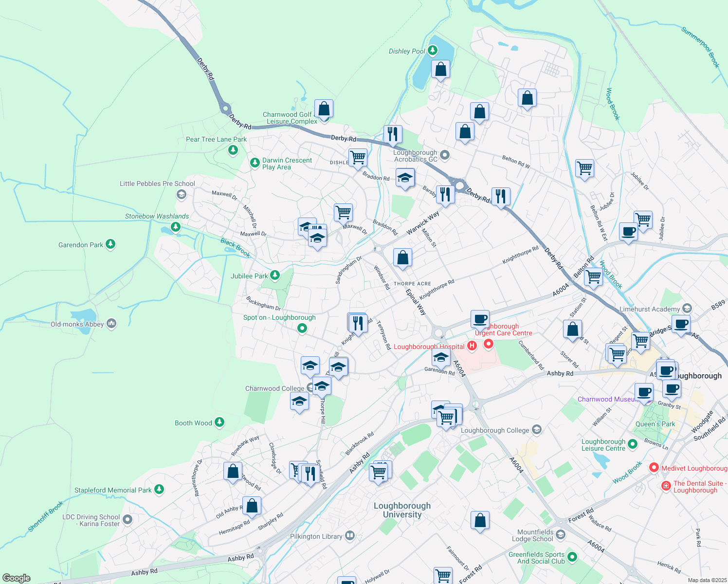
Task: Click the school marker on Braddon Rd
Action: tap(405, 178)
